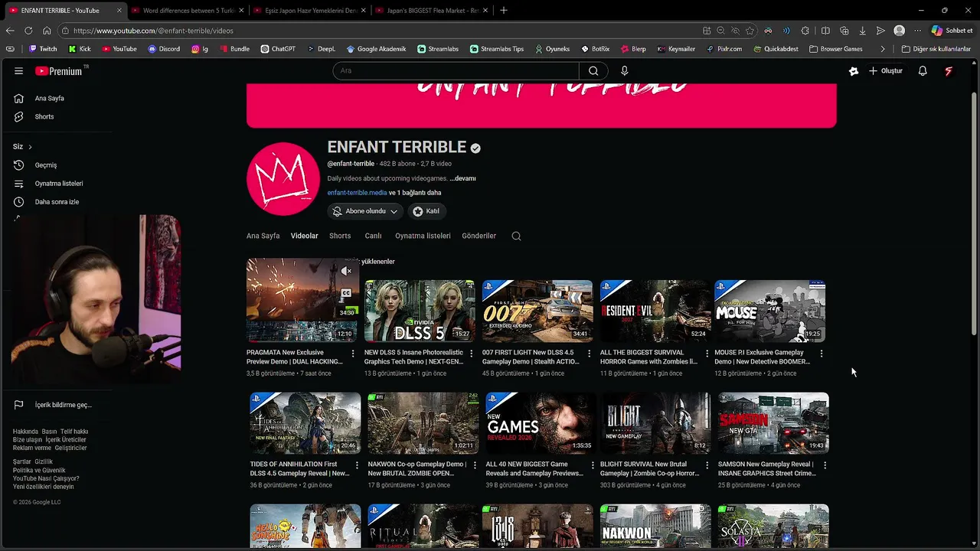Click the Ara search input field
This screenshot has height=551, width=980.
coord(456,70)
